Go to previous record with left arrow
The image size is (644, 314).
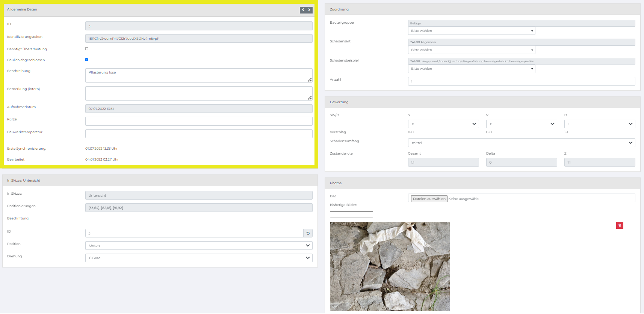point(303,10)
